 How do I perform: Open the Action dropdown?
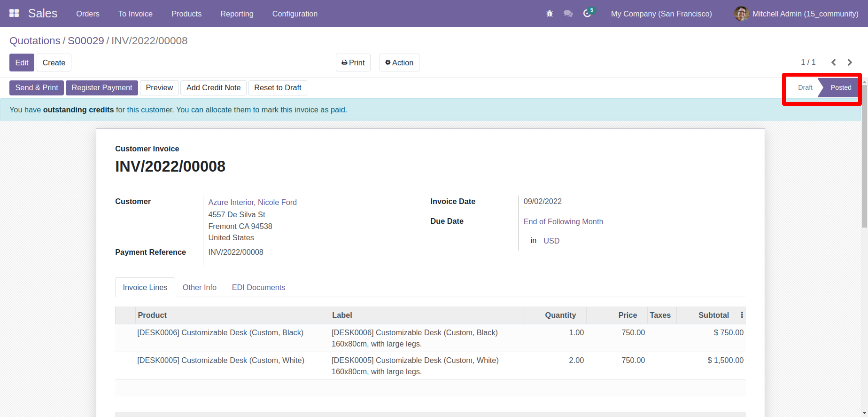click(399, 63)
